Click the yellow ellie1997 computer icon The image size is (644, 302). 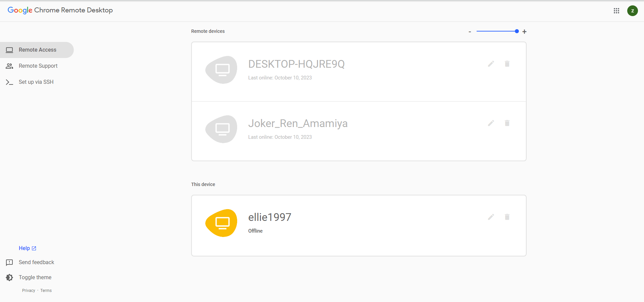point(221,223)
